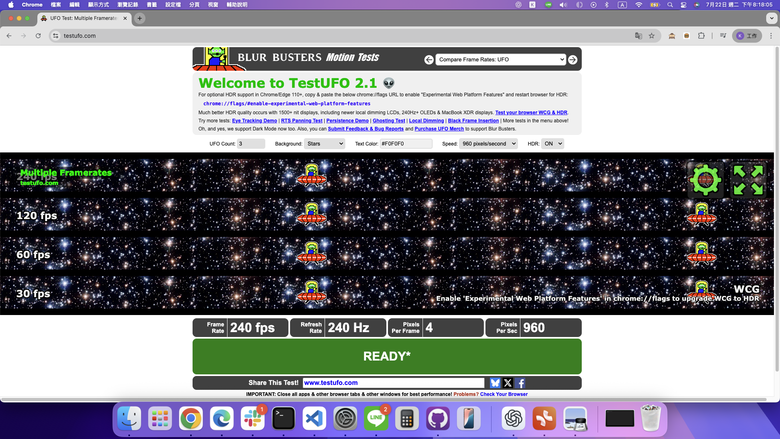The image size is (780, 439).
Task: Open Calculator from Dock
Action: tap(406, 419)
